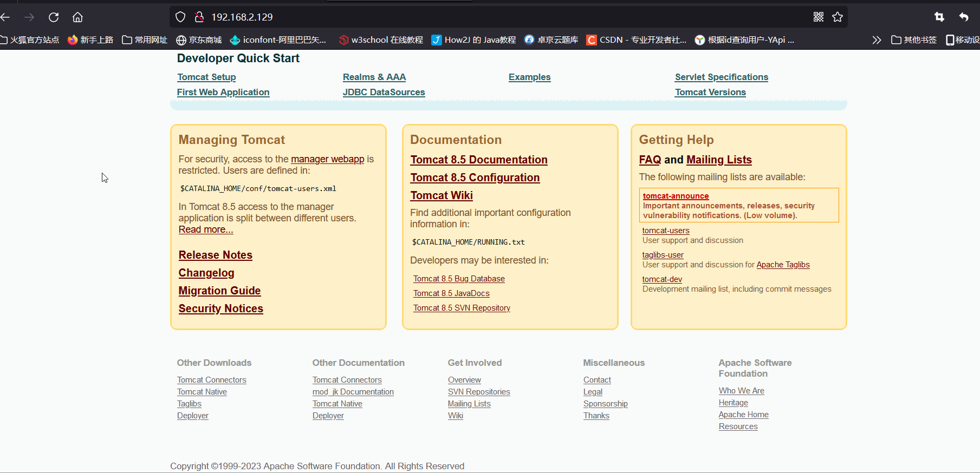Open the Mailing Lists heading link in Getting Help

point(719,160)
